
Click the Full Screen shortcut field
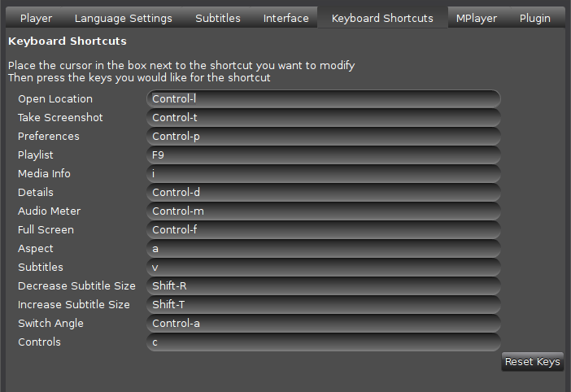(x=324, y=229)
